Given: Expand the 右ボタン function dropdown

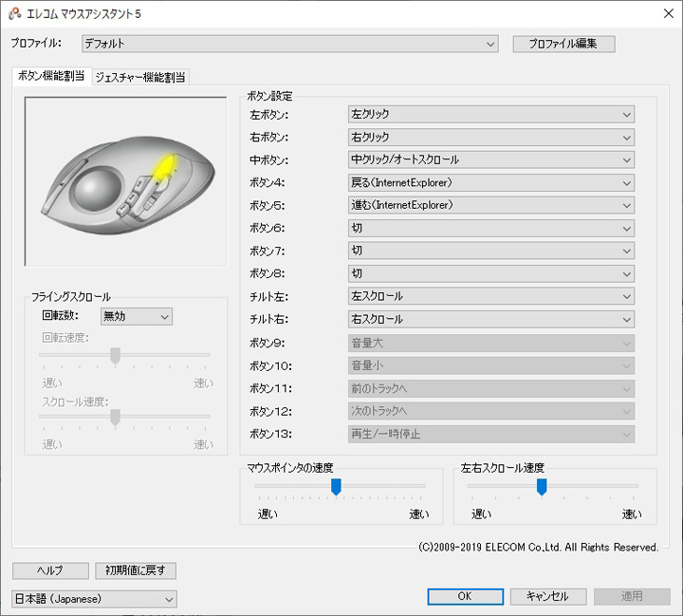Looking at the screenshot, I should (490, 137).
